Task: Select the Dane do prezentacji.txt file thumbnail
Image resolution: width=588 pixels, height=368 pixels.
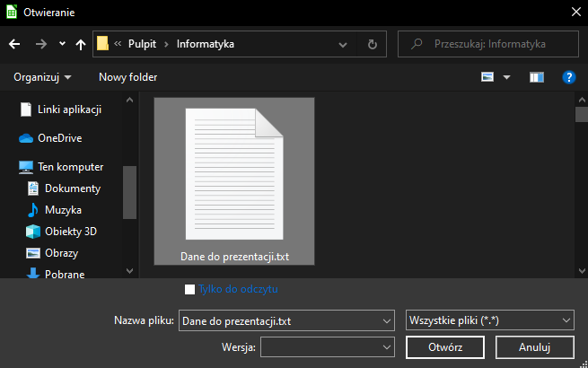Action: 234,181
